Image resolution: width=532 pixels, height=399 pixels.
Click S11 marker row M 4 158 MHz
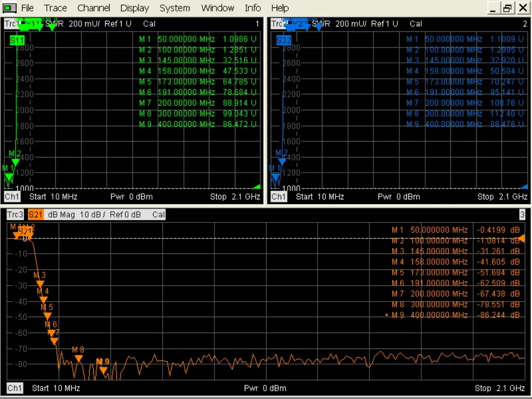[x=198, y=71]
